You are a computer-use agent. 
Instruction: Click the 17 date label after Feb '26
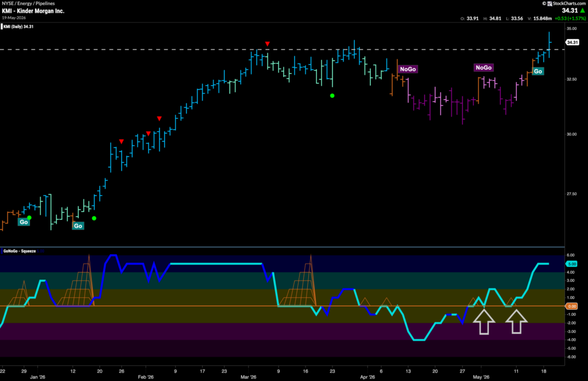tap(203, 371)
